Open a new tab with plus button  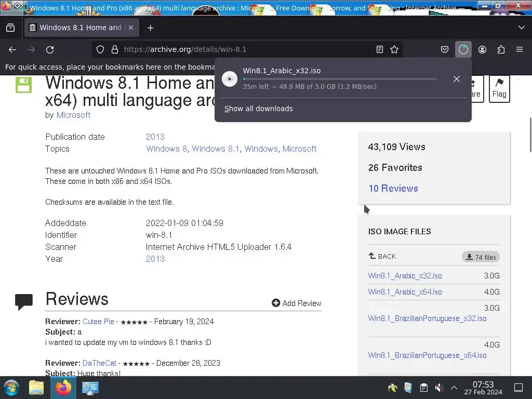click(x=150, y=28)
